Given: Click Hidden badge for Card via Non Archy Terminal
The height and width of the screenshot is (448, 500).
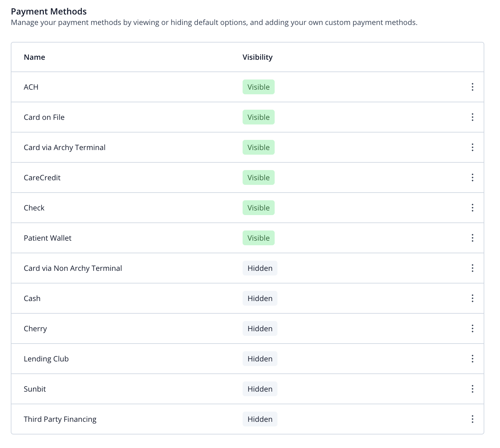Looking at the screenshot, I should pos(260,268).
